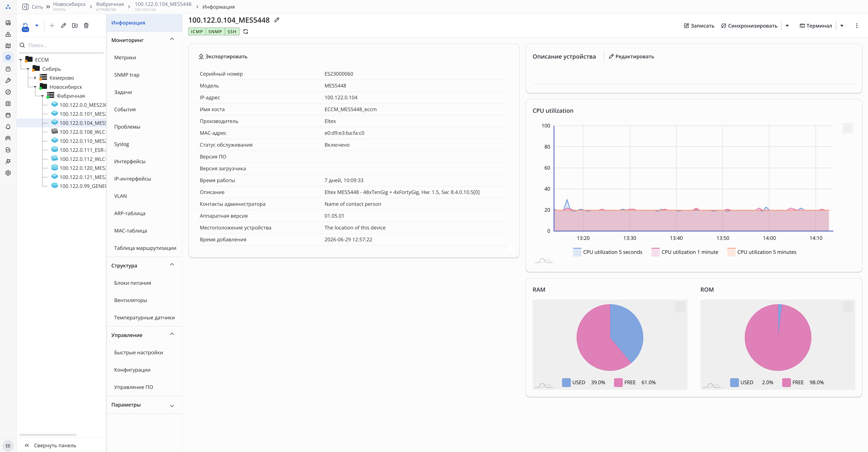868x452 pixels.
Task: Click refresh icon beside SSH badge
Action: [x=246, y=32]
